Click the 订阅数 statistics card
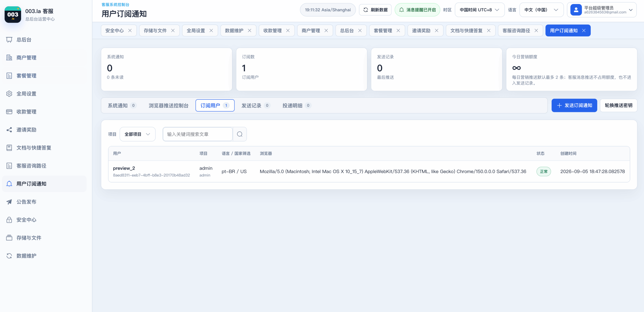 (x=302, y=69)
